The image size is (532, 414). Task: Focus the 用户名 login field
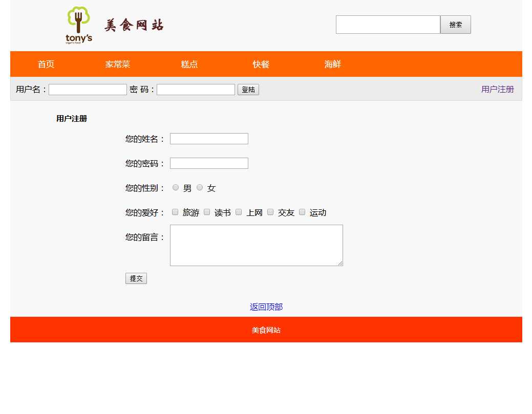pos(88,90)
